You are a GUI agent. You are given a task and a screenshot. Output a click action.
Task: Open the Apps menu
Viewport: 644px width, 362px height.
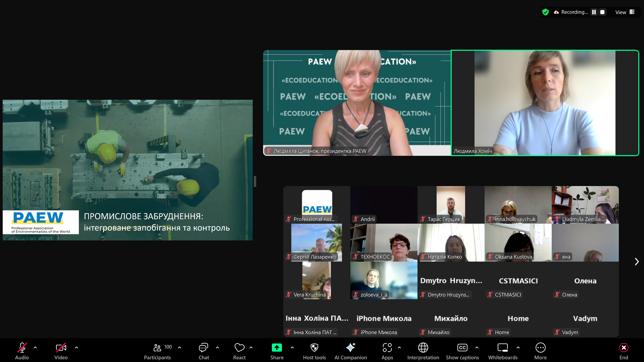[387, 351]
